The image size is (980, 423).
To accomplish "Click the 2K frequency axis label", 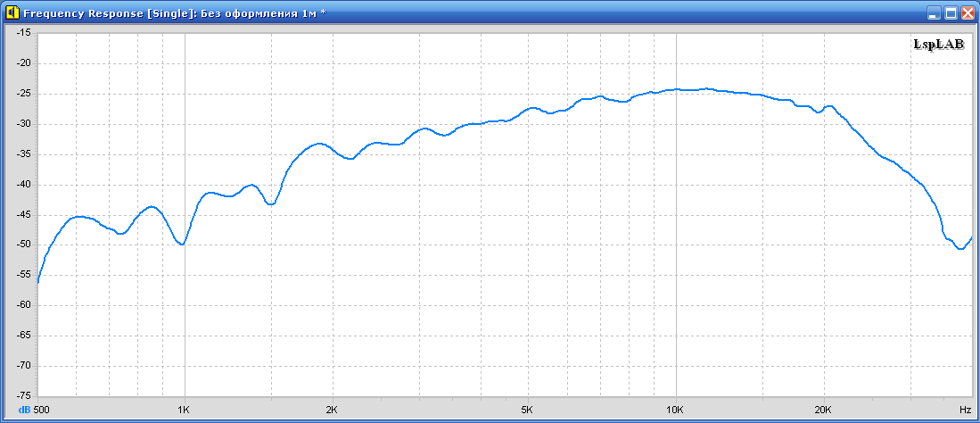I will pos(331,410).
